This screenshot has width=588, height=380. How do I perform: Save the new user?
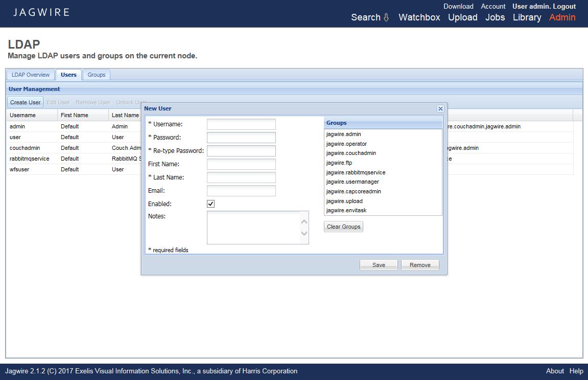coord(379,265)
